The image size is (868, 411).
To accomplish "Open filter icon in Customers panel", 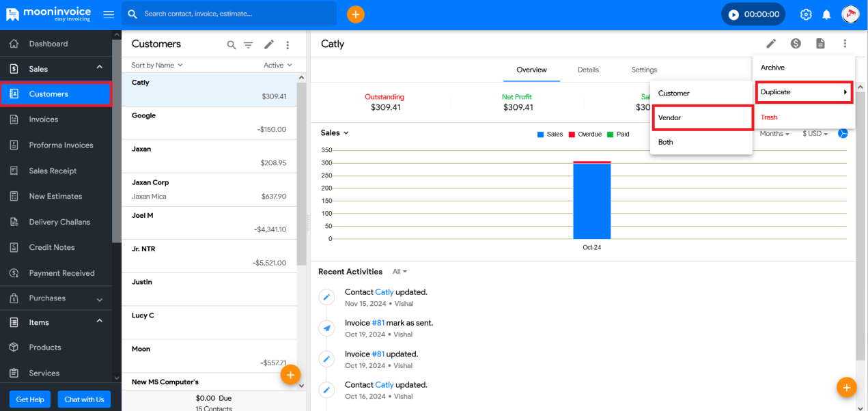I will [x=249, y=45].
